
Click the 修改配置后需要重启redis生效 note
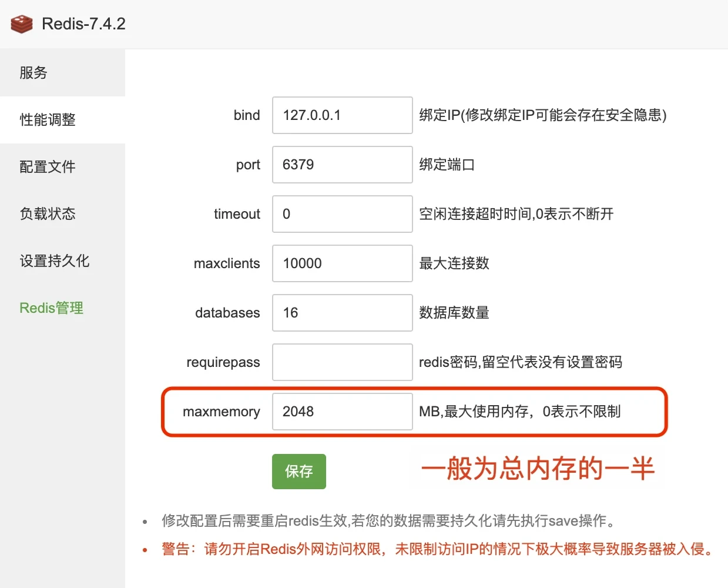click(390, 520)
